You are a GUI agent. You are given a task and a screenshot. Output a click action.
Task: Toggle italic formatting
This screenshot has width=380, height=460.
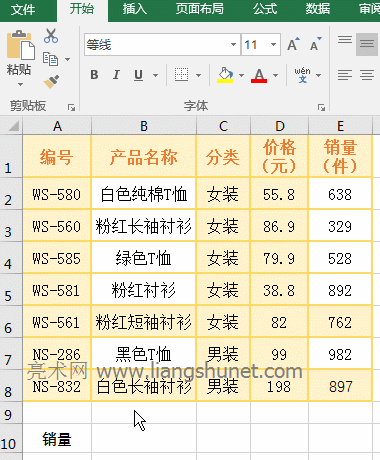[x=116, y=75]
